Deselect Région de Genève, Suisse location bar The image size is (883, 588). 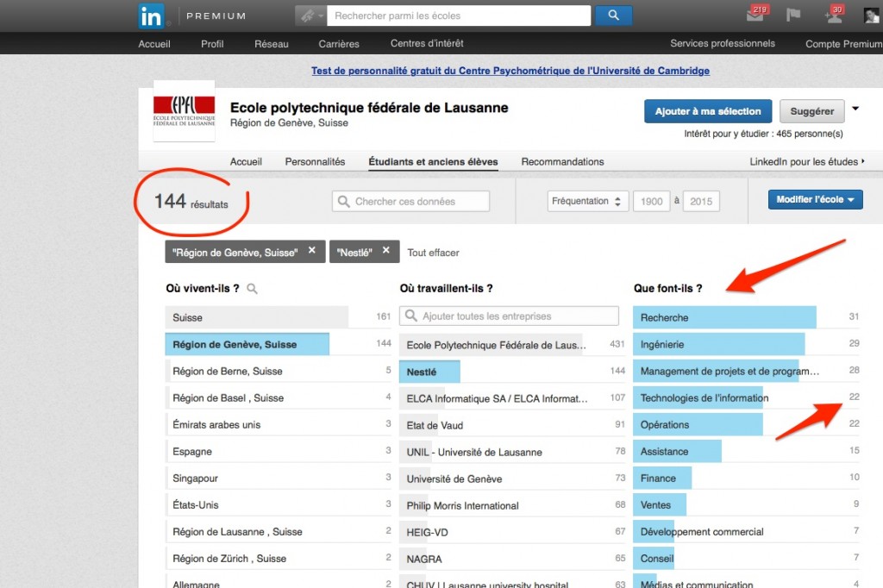(279, 344)
